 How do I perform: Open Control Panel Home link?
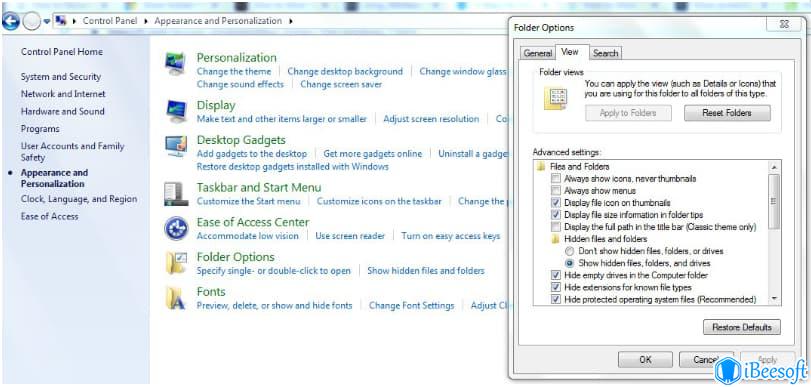tap(62, 52)
